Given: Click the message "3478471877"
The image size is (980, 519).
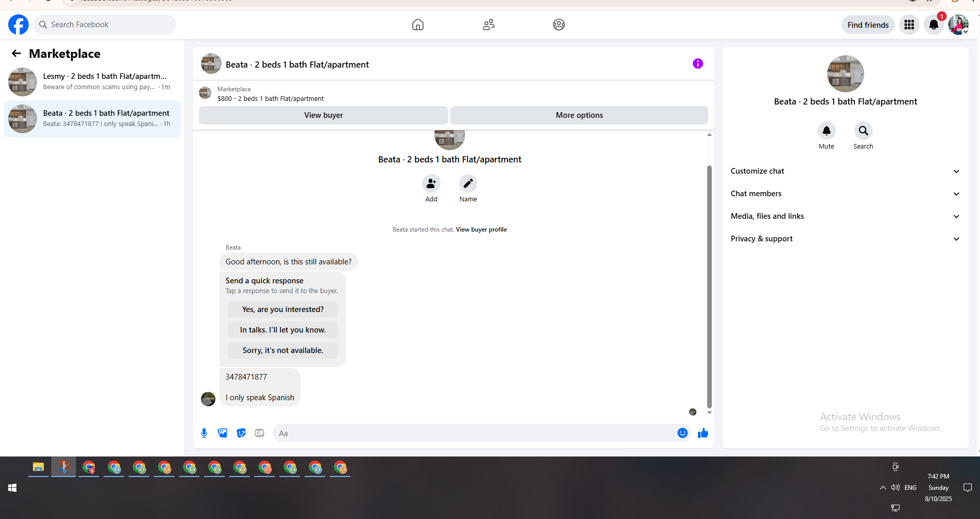Looking at the screenshot, I should pos(246,377).
